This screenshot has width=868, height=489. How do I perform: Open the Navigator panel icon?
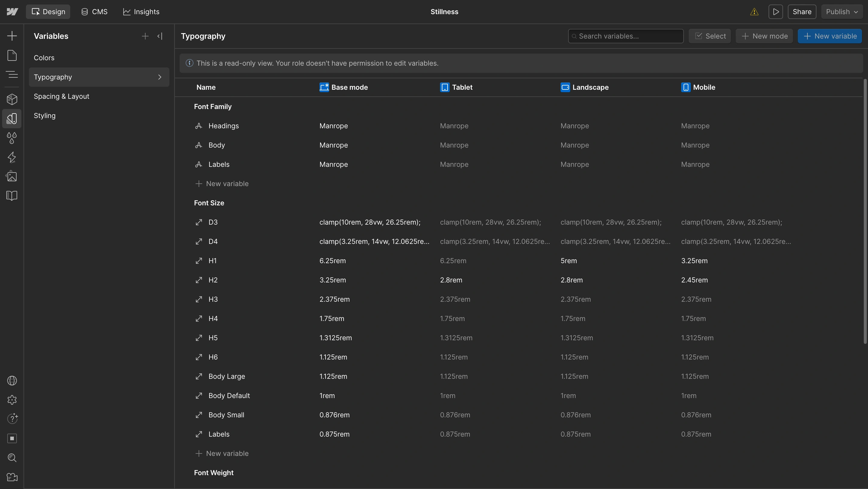tap(12, 74)
